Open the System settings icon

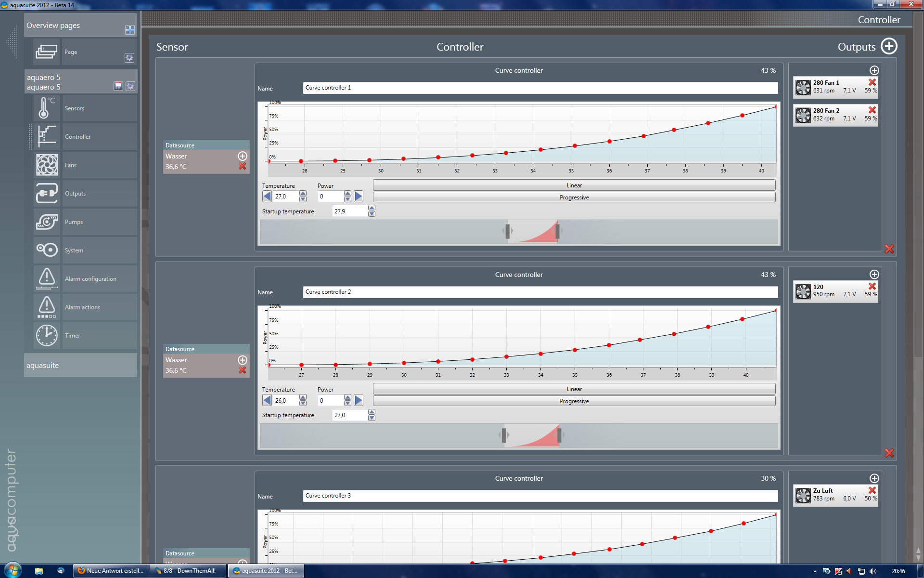(x=46, y=250)
